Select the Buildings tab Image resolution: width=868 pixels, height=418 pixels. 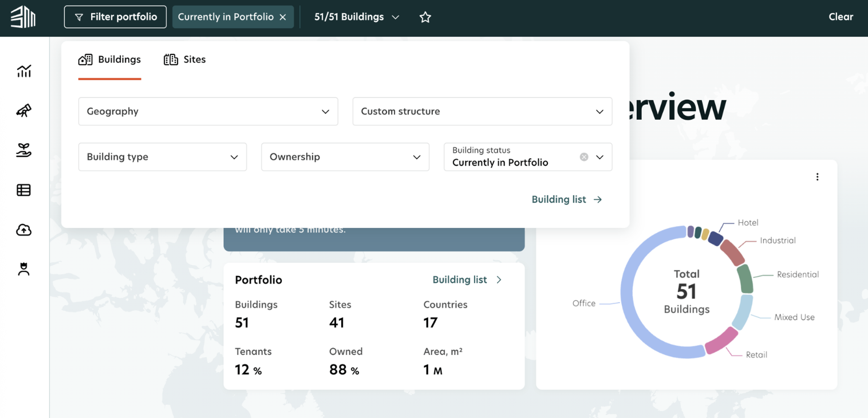click(x=109, y=59)
